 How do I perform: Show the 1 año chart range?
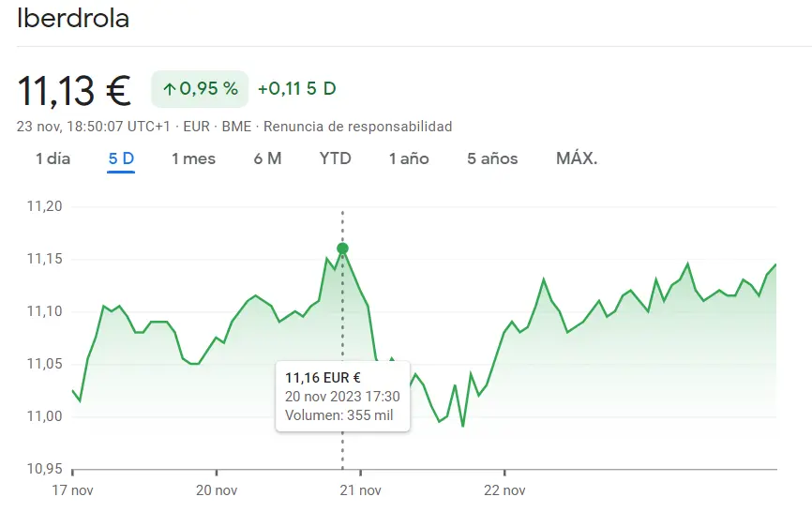(x=409, y=158)
